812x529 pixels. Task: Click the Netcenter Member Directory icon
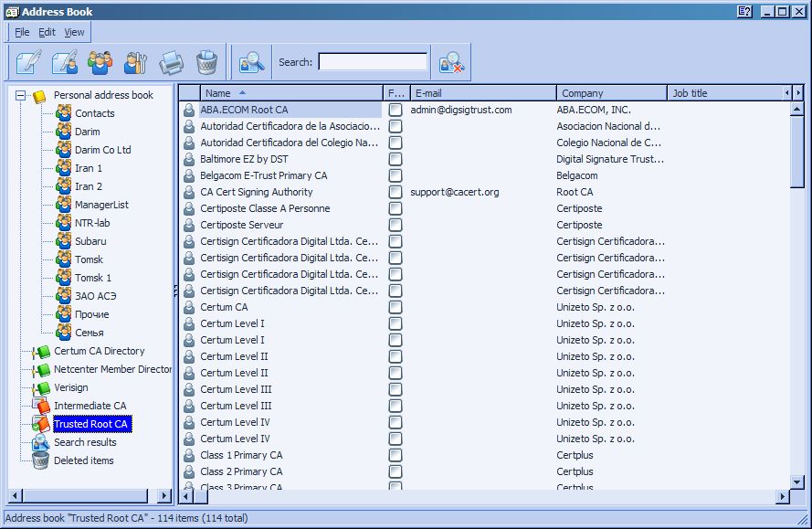(x=41, y=370)
